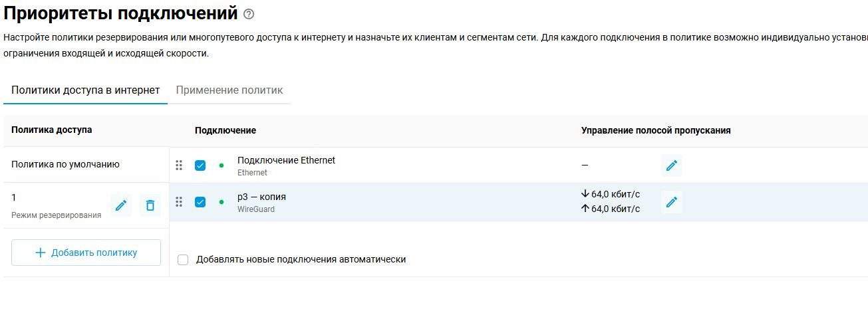This screenshot has width=868, height=319.
Task: Click the 64,0 кбит/с download limit value
Action: tap(615, 194)
